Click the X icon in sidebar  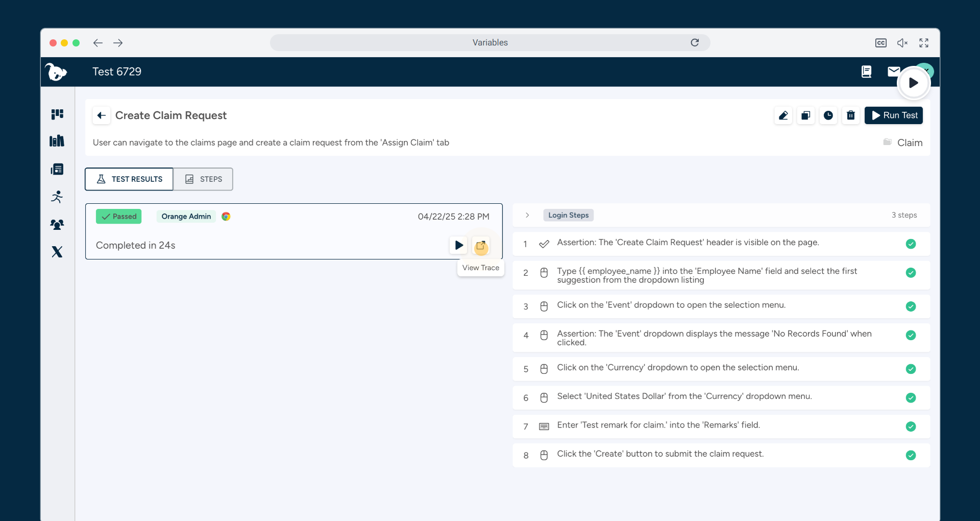pos(57,252)
